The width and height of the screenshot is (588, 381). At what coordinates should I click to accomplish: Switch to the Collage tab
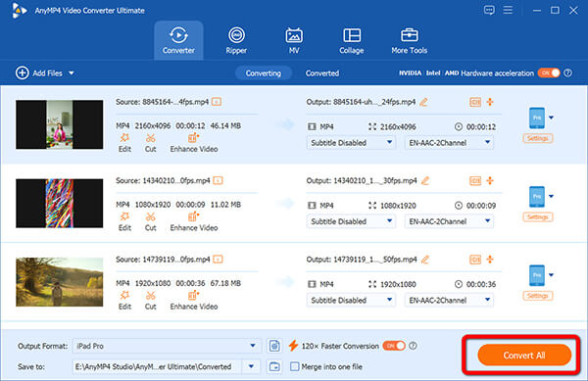click(x=352, y=40)
